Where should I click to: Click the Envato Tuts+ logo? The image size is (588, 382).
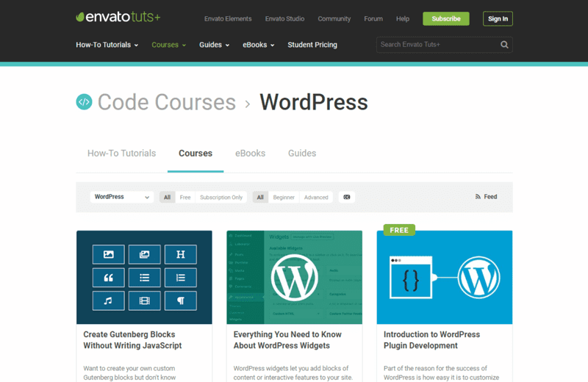[118, 17]
